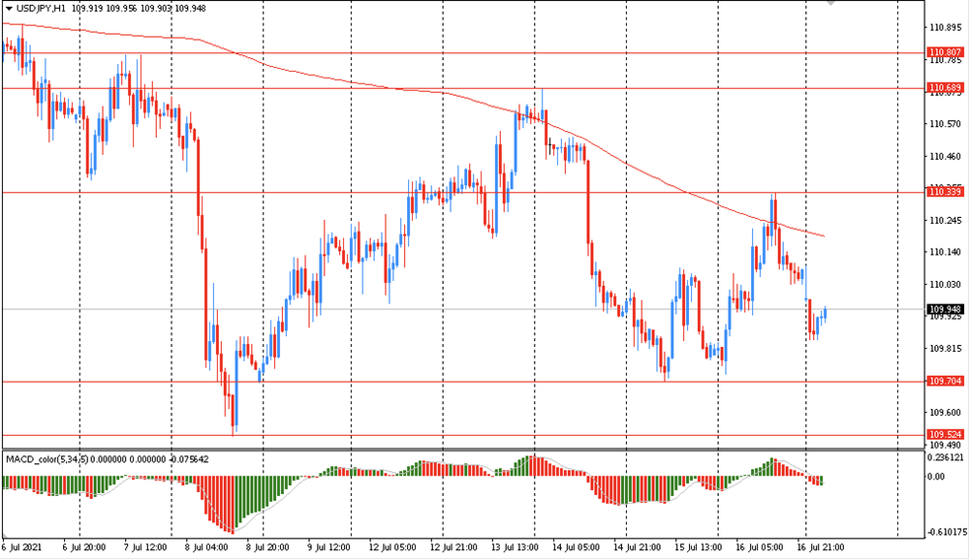The image size is (969, 560).
Task: Click the 110.570 price scale value
Action: [946, 124]
